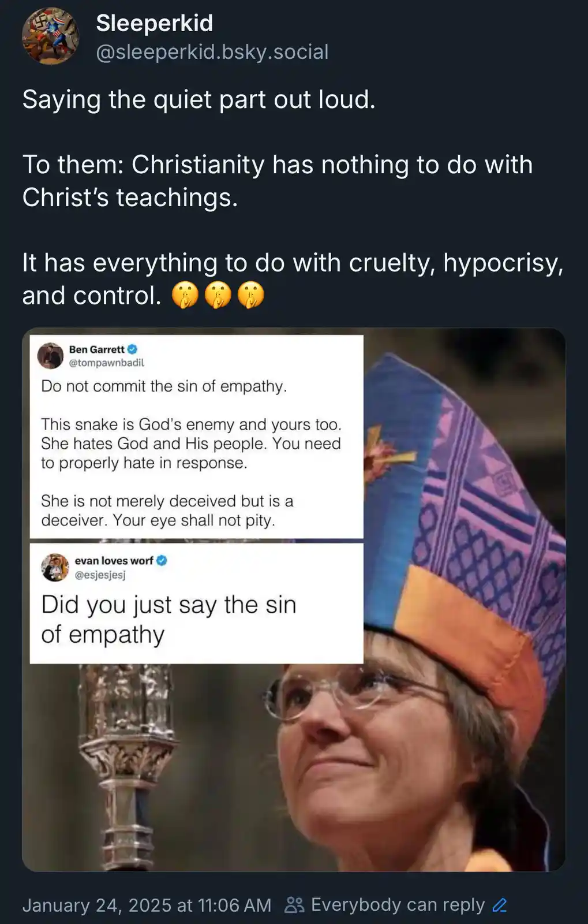Click the Ben Garrett name text
Screen dimensions: 588x924
click(x=96, y=349)
